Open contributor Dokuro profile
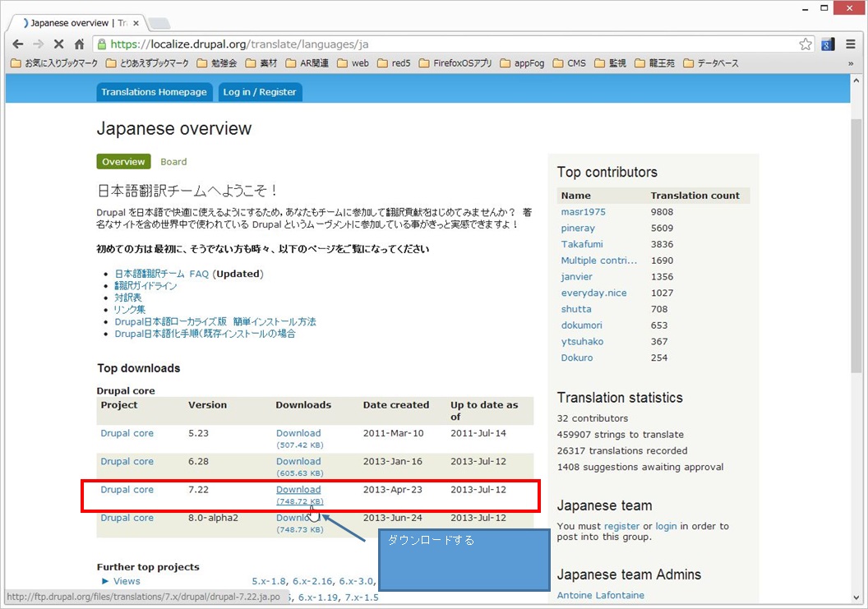 [577, 358]
